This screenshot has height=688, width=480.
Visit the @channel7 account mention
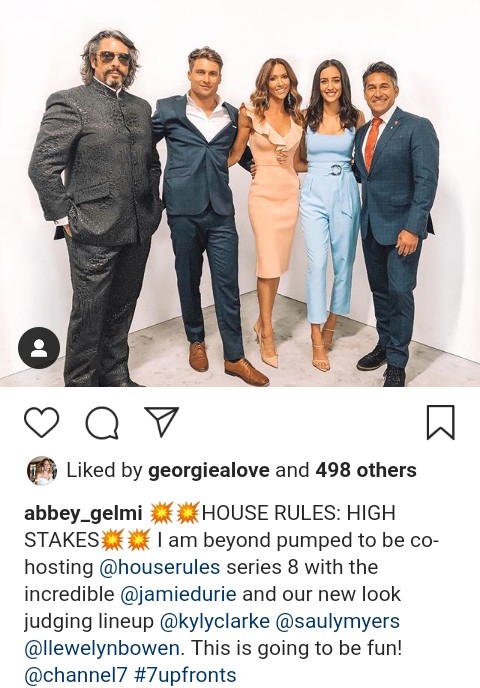[76, 675]
